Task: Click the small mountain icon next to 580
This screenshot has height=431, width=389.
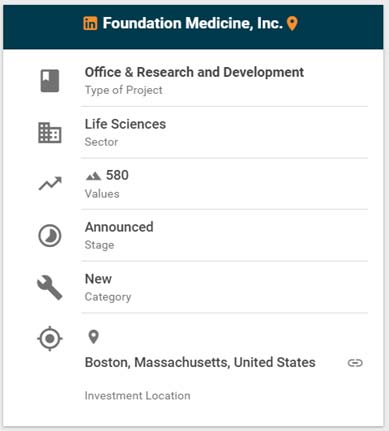Action: 93,176
